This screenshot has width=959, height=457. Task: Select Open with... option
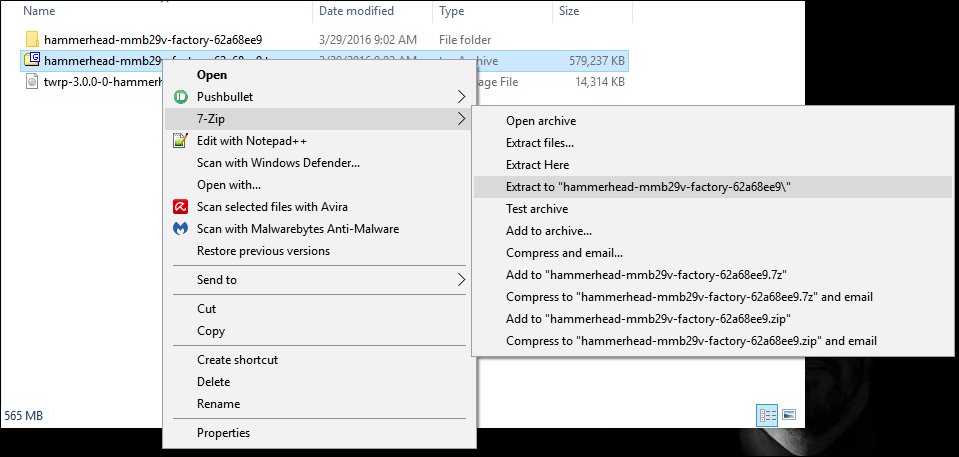point(320,185)
